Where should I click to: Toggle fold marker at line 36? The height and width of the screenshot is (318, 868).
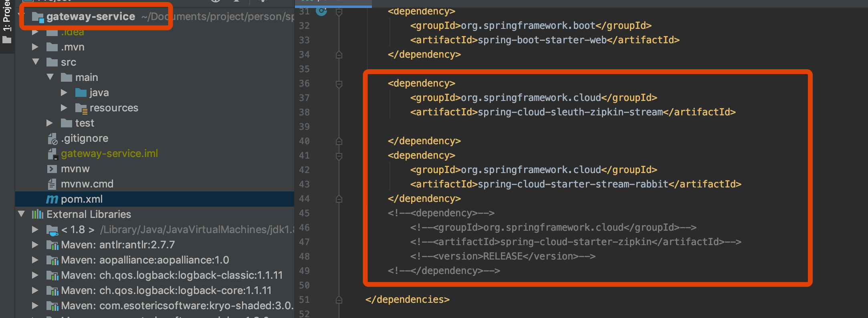coord(339,84)
